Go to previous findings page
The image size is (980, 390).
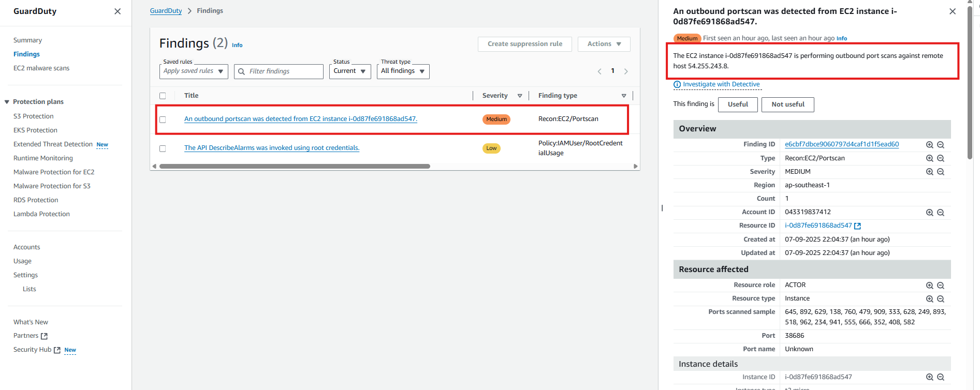coord(599,71)
